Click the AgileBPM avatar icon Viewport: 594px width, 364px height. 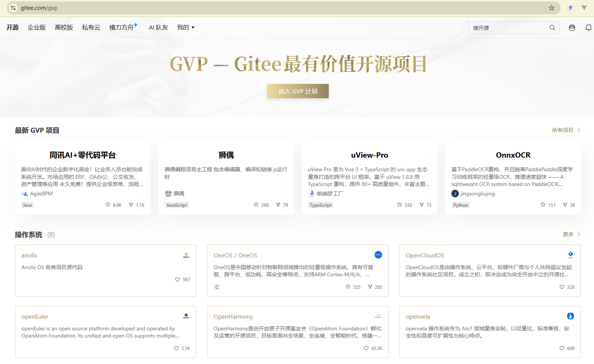25,194
